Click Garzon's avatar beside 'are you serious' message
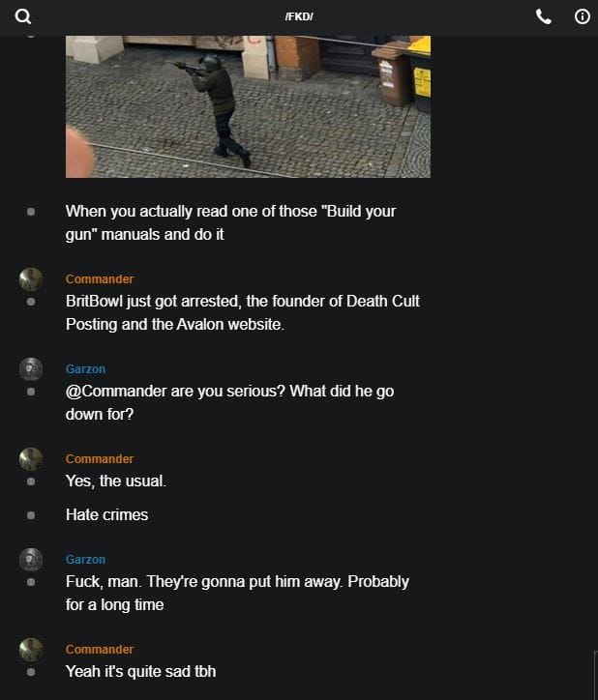 [31, 369]
